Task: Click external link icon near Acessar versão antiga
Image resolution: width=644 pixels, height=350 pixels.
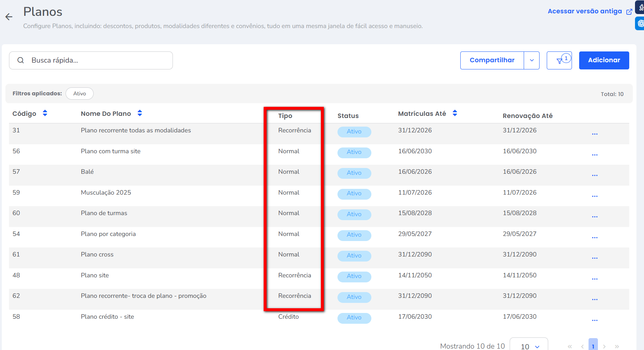Action: point(629,12)
